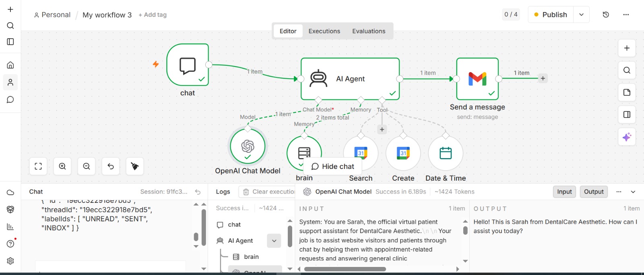This screenshot has height=275, width=644.
Task: Rename My workflow 3 title
Action: point(107,15)
